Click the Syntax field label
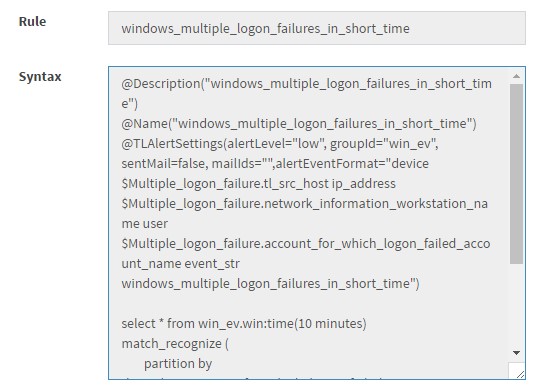 (40, 76)
